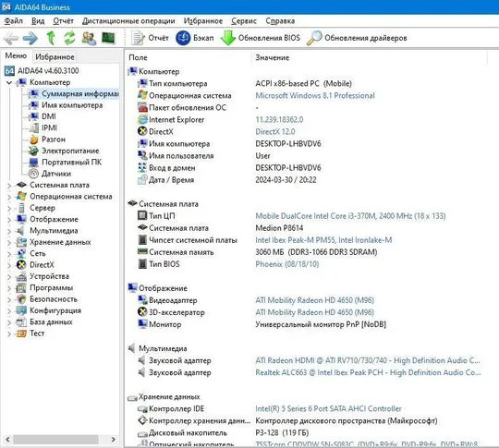Select the Medion P8614 value
The width and height of the screenshot is (499, 448).
pyautogui.click(x=279, y=228)
